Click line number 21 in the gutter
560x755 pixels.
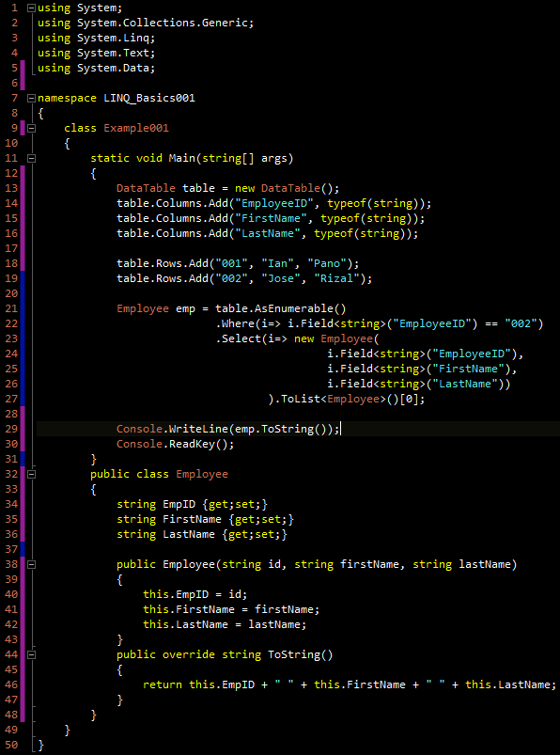click(x=11, y=308)
